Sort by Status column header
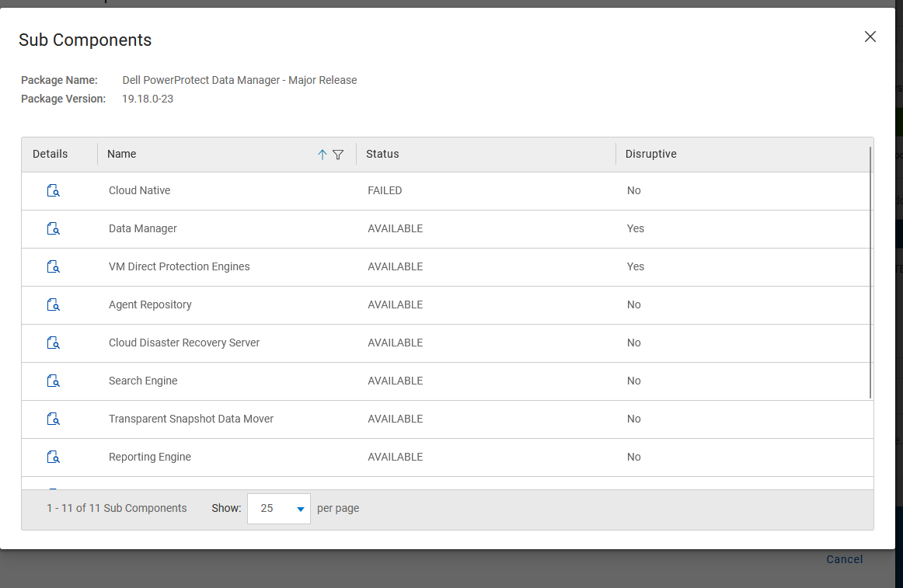903x588 pixels. pos(382,155)
